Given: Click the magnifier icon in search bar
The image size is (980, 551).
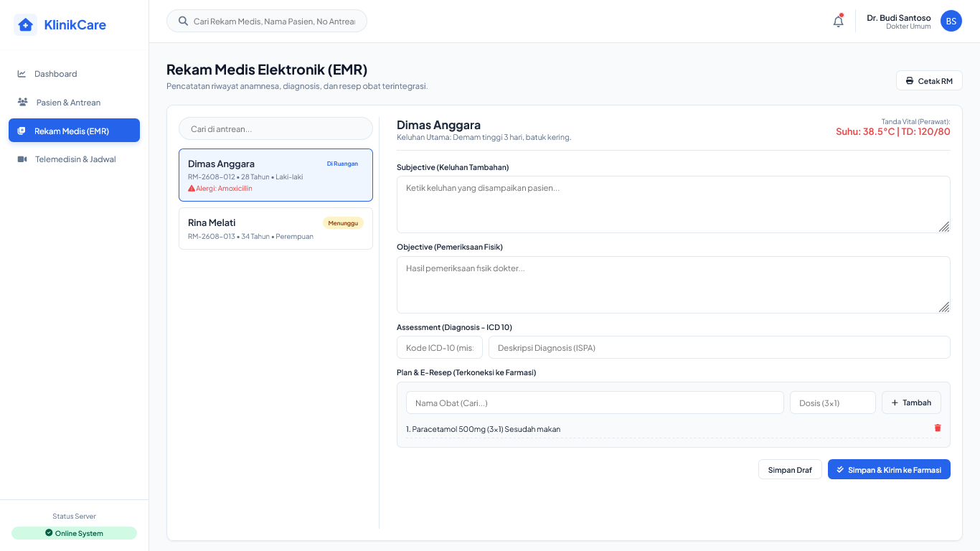Looking at the screenshot, I should click(x=183, y=21).
